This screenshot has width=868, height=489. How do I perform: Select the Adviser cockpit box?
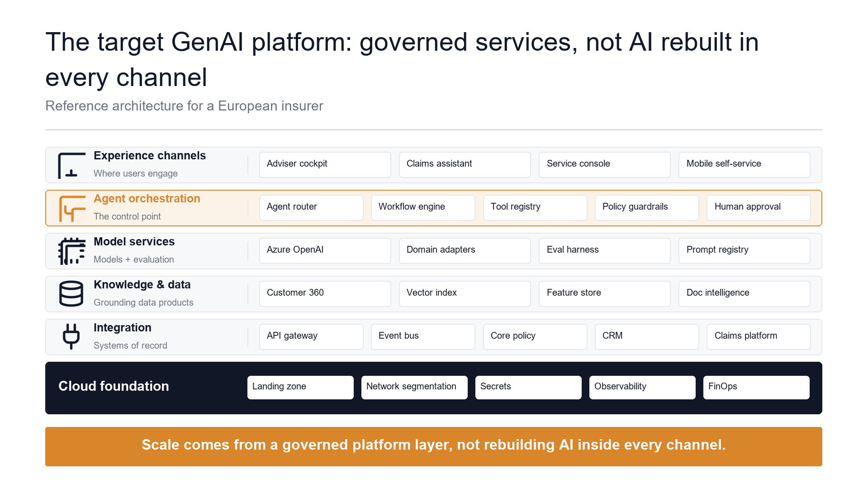(x=325, y=165)
